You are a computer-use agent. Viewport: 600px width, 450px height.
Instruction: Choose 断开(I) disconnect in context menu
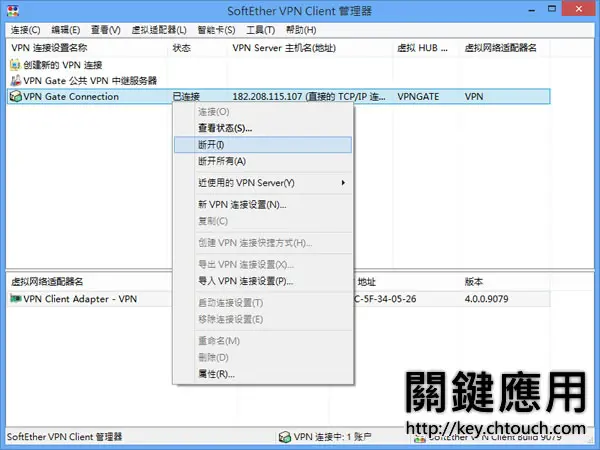pyautogui.click(x=263, y=145)
